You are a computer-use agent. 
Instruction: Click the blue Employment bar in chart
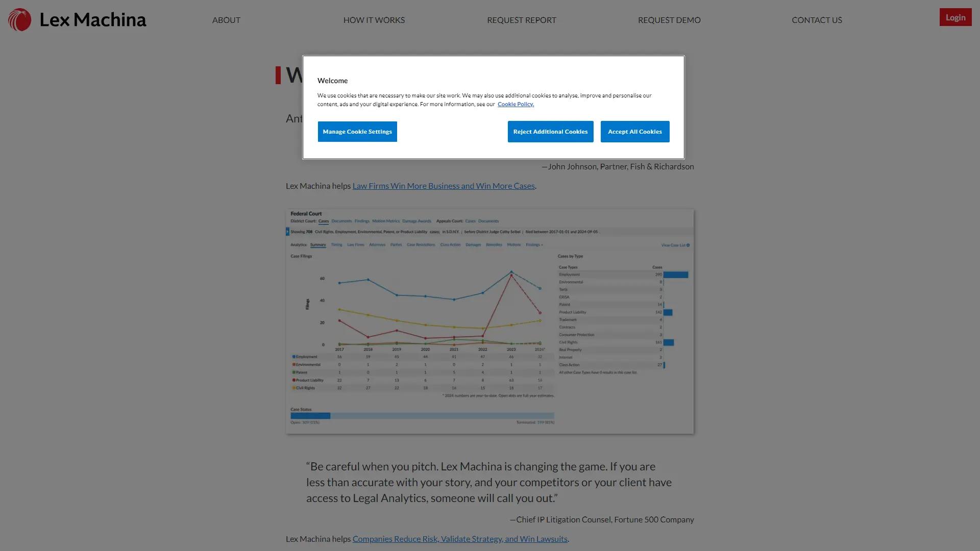pos(675,274)
